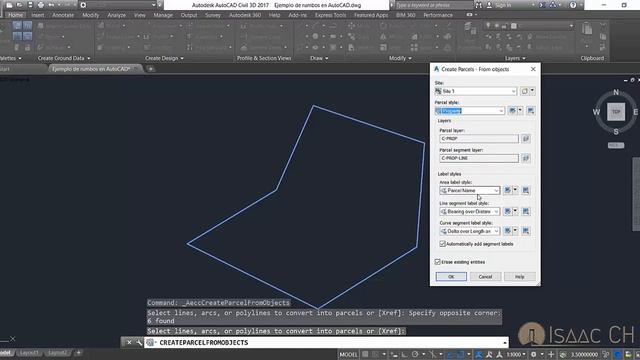
Task: Open the Modify ribbon tab
Action: (91, 15)
